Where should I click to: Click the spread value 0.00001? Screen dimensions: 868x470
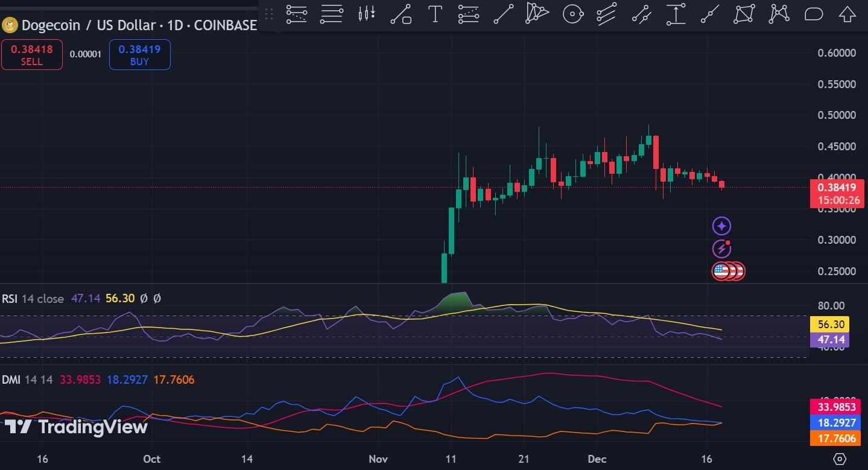click(x=86, y=54)
